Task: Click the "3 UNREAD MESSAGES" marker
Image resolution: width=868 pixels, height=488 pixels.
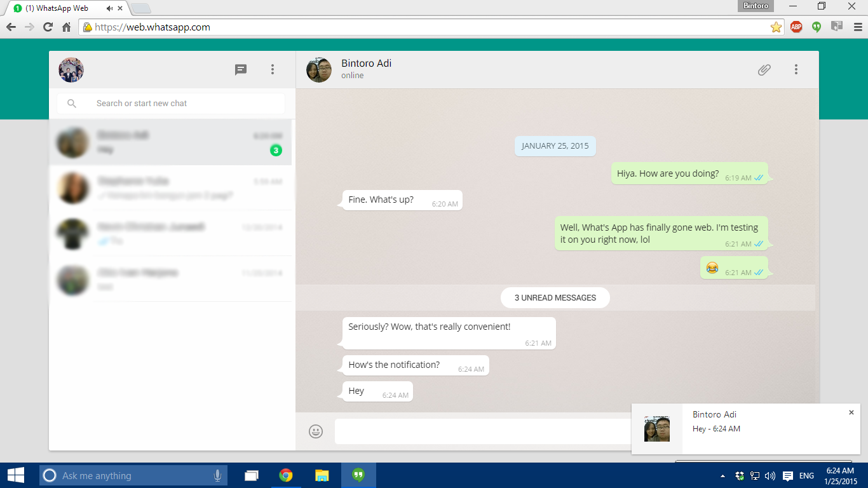Action: (555, 297)
